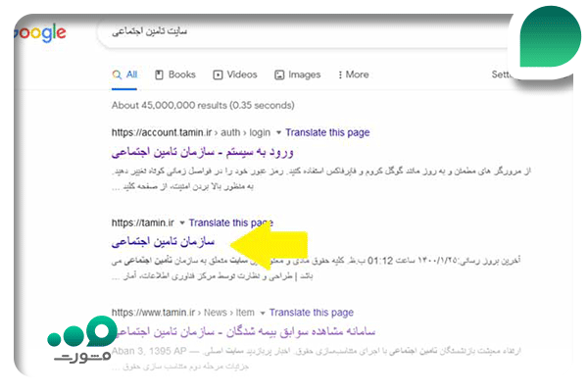Click About 45,000,000 results text

click(203, 106)
